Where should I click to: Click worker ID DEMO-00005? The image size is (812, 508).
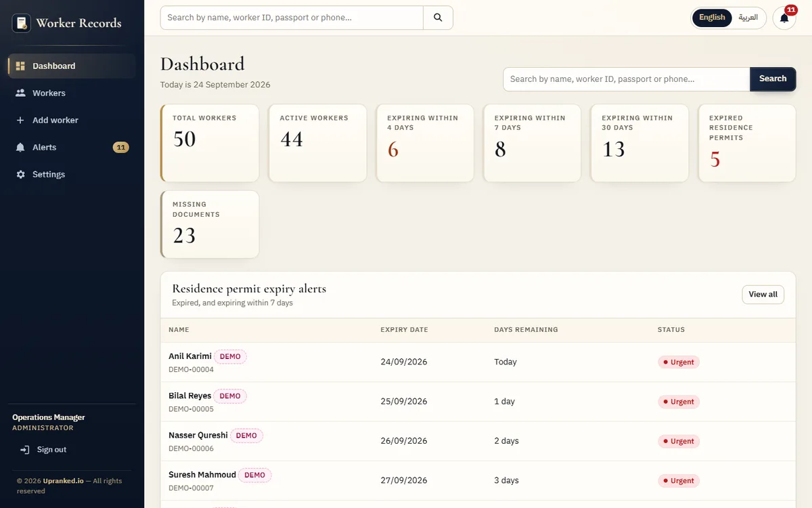[x=191, y=409]
